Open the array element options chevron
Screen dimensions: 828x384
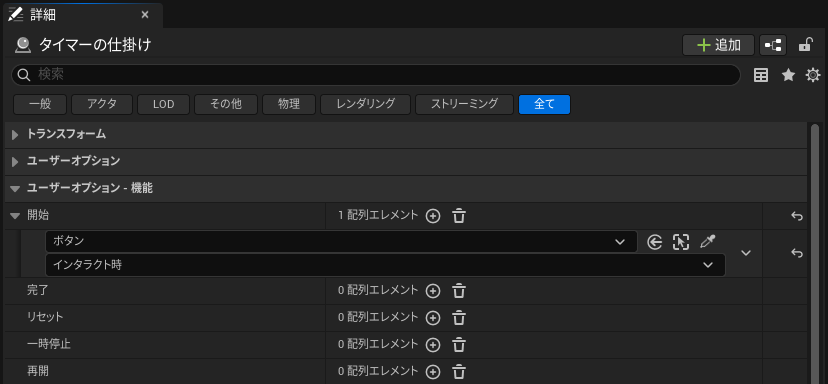click(746, 253)
